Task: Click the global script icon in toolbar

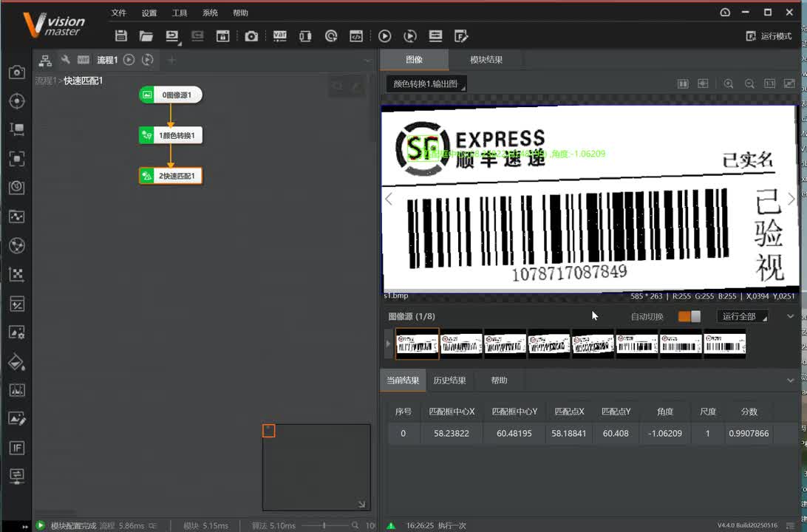Action: [x=356, y=36]
